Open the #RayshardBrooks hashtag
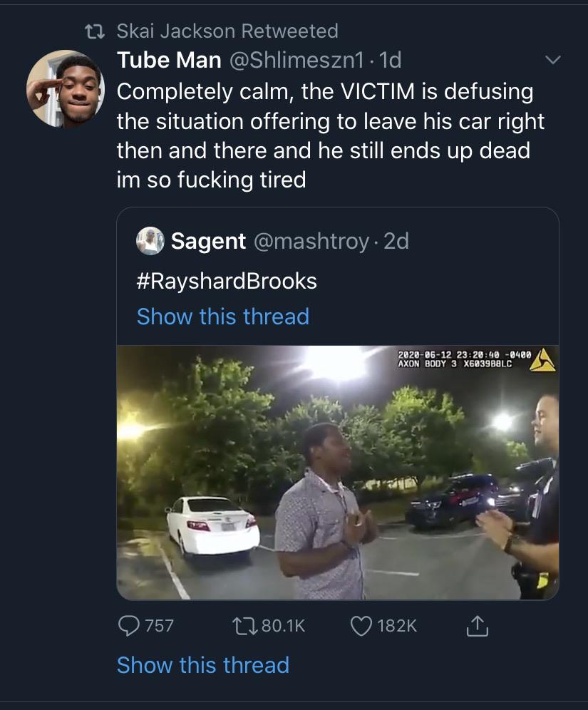 (226, 281)
